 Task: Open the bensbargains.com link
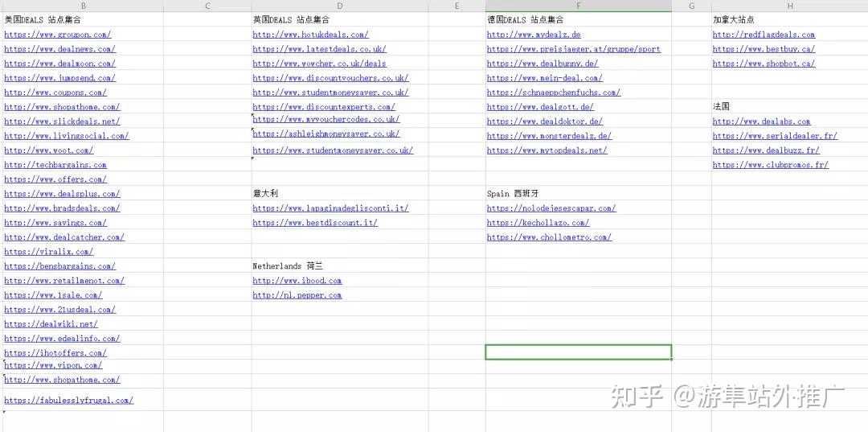[59, 265]
